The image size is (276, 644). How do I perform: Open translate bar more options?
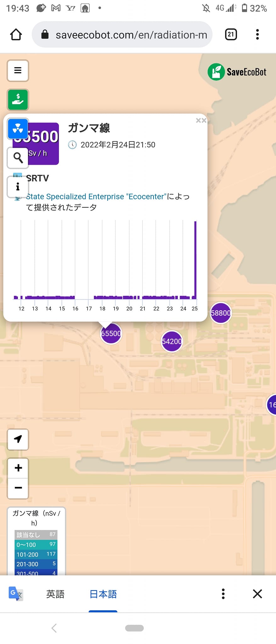click(x=223, y=594)
